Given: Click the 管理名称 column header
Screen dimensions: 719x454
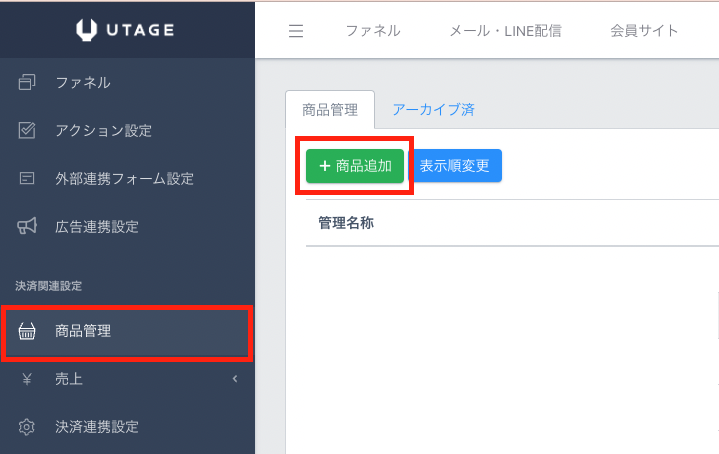Looking at the screenshot, I should pyautogui.click(x=346, y=222).
